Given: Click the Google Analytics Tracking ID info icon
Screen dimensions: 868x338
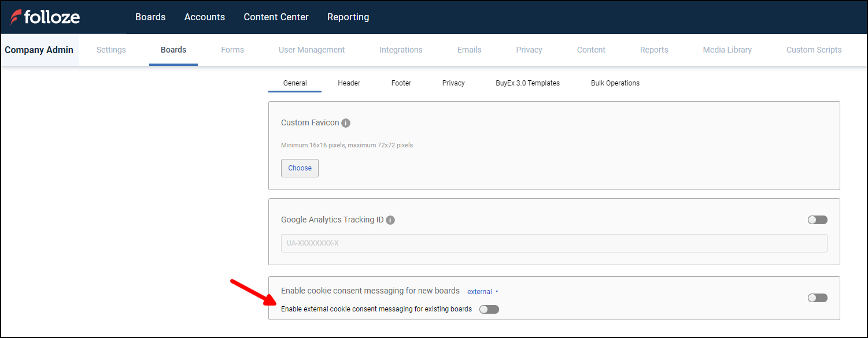Looking at the screenshot, I should click(x=390, y=220).
